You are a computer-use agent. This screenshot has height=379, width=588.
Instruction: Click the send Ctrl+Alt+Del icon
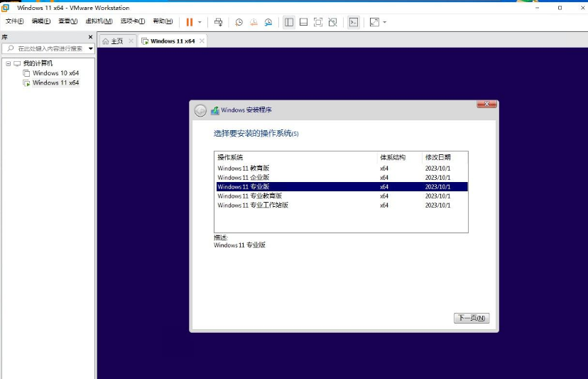click(x=218, y=22)
